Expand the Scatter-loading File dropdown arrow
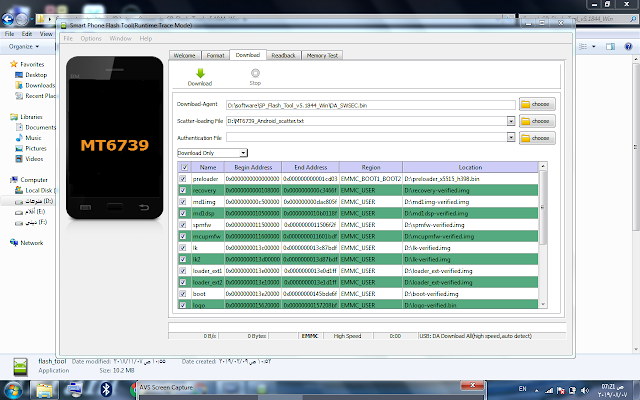 [511, 121]
